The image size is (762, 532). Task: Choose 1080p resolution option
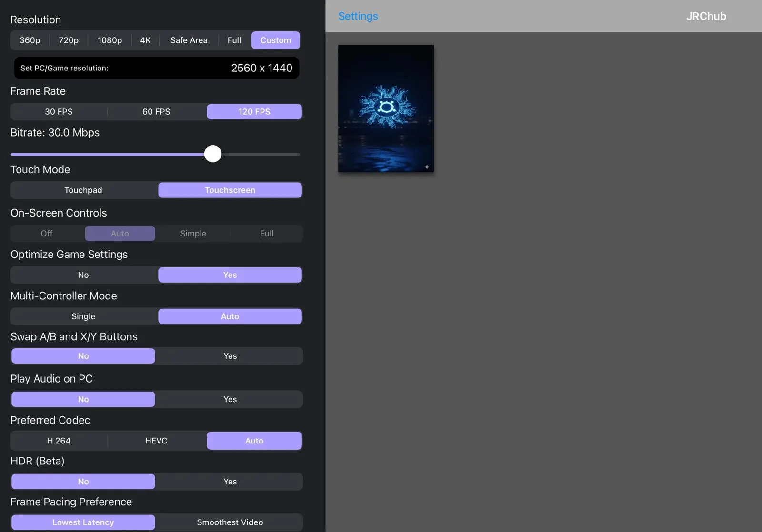110,40
